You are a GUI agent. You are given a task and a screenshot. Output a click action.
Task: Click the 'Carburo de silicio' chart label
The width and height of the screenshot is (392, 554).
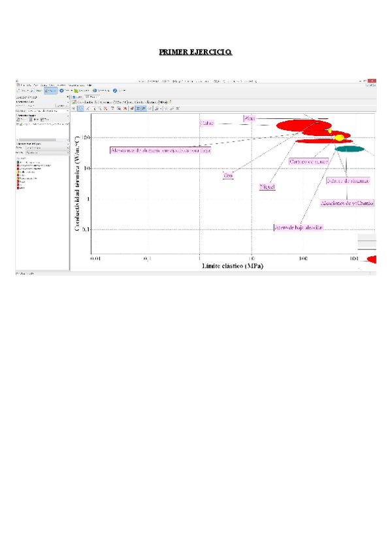pyautogui.click(x=308, y=161)
